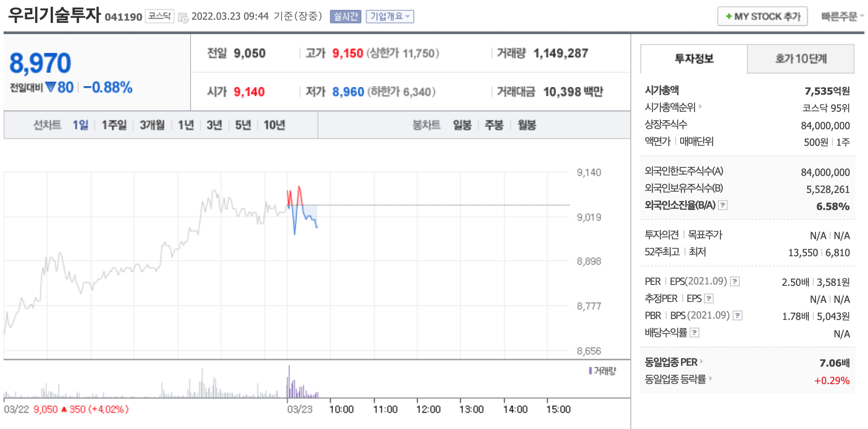Viewport: 868px width, 429px height.
Task: Click the stock name 우리기술투자
Action: 54,15
